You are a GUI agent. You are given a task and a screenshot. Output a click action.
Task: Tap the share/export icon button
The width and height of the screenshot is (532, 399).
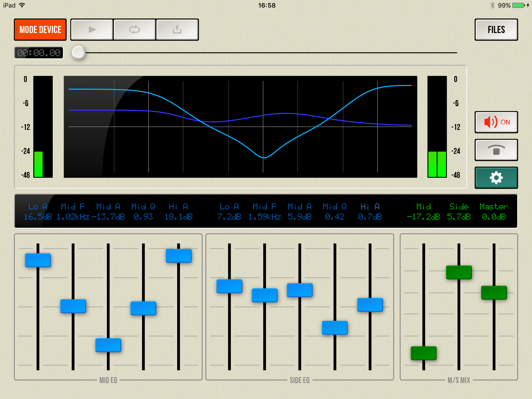tap(177, 30)
